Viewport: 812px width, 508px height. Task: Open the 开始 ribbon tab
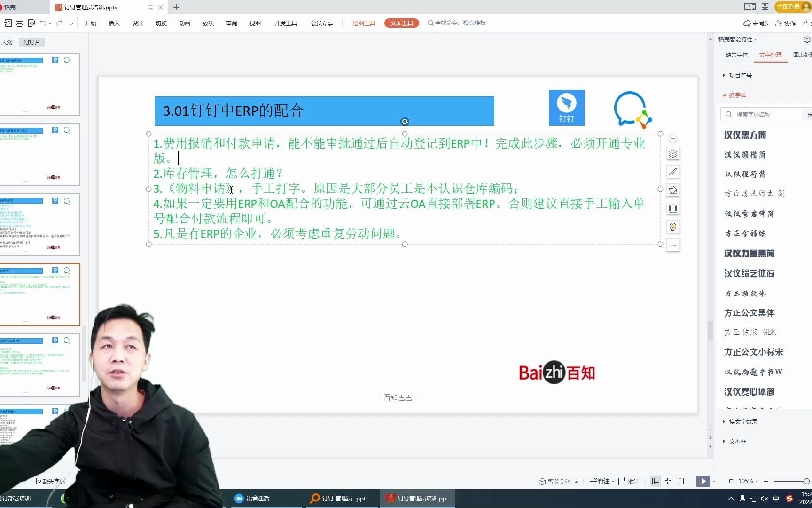[91, 23]
